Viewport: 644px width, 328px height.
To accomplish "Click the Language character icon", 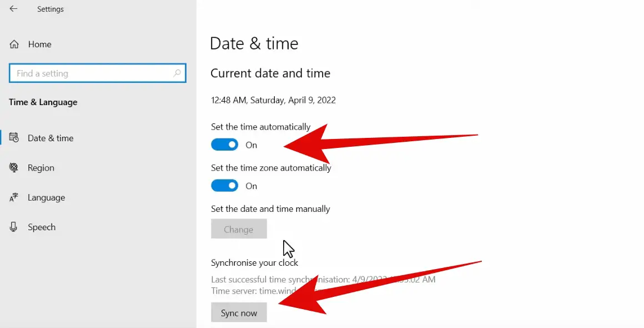I will pos(14,197).
